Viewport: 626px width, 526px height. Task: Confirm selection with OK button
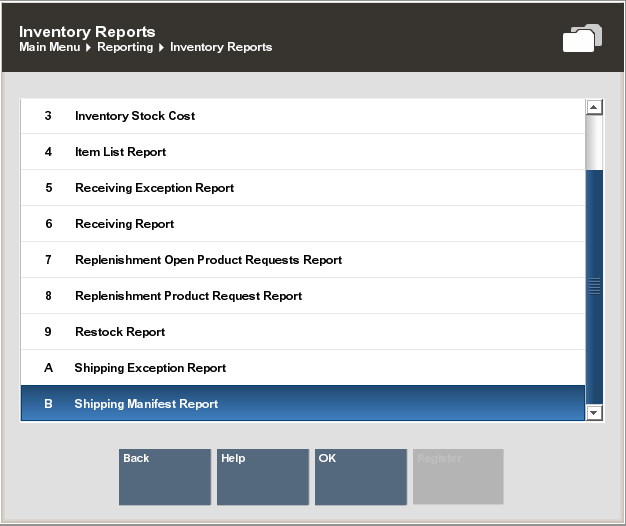pyautogui.click(x=361, y=477)
